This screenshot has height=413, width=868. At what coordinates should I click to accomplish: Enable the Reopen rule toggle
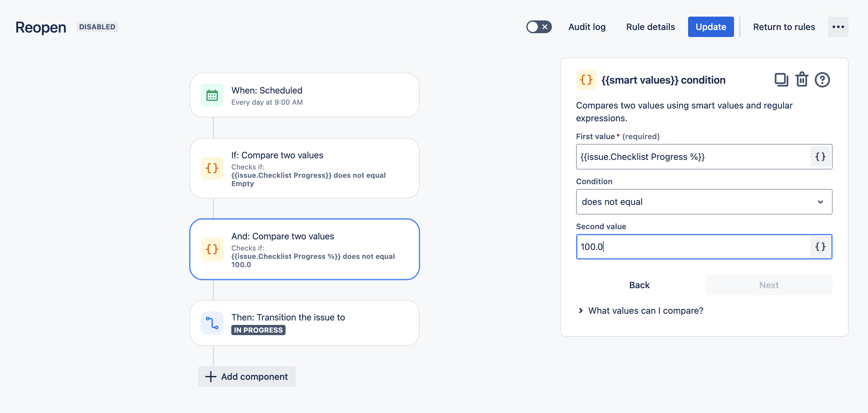(539, 27)
